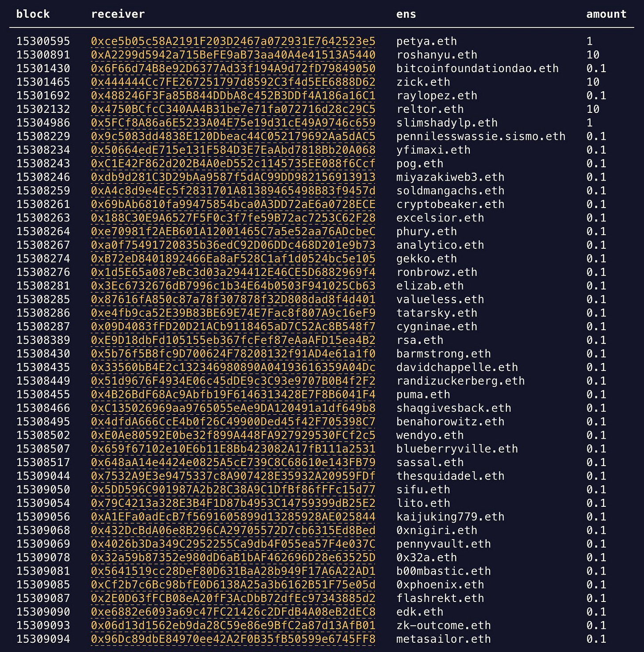Open receiver address link for bitcoinfoundationdao.eth

coord(233,69)
